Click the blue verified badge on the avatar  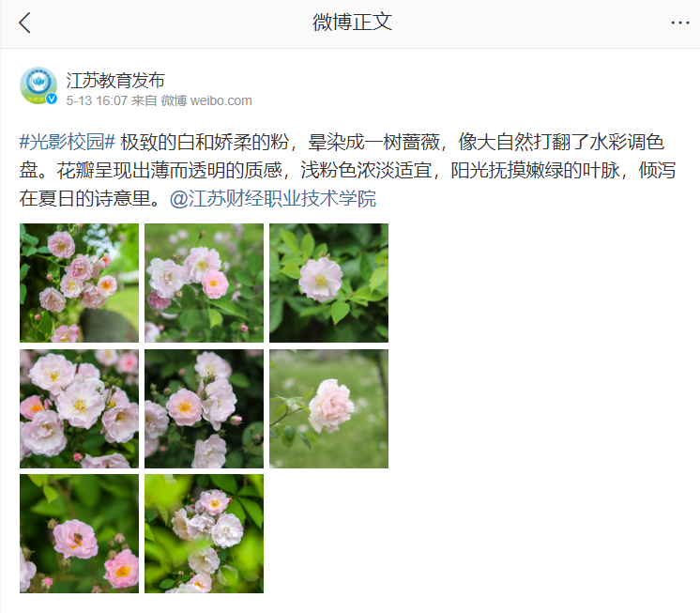(52, 99)
